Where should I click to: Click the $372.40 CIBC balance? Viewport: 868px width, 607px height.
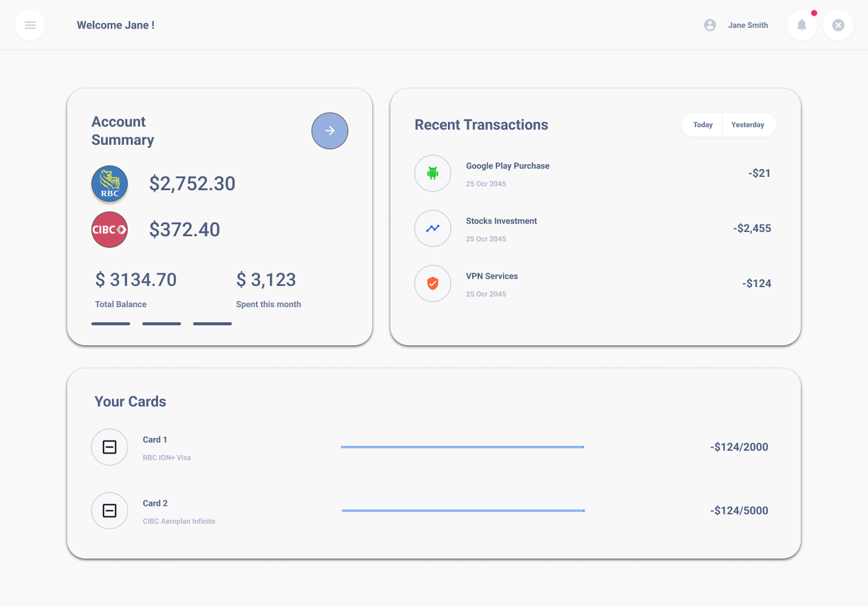tap(185, 230)
